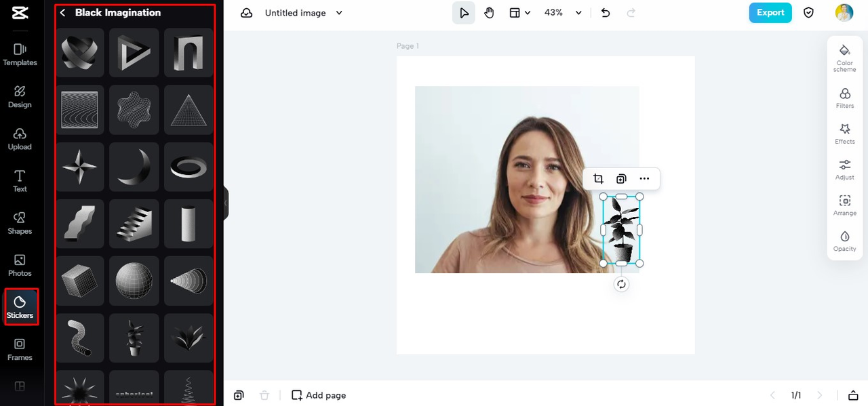The height and width of the screenshot is (406, 868).
Task: Open the Photos panel
Action: pos(20,265)
